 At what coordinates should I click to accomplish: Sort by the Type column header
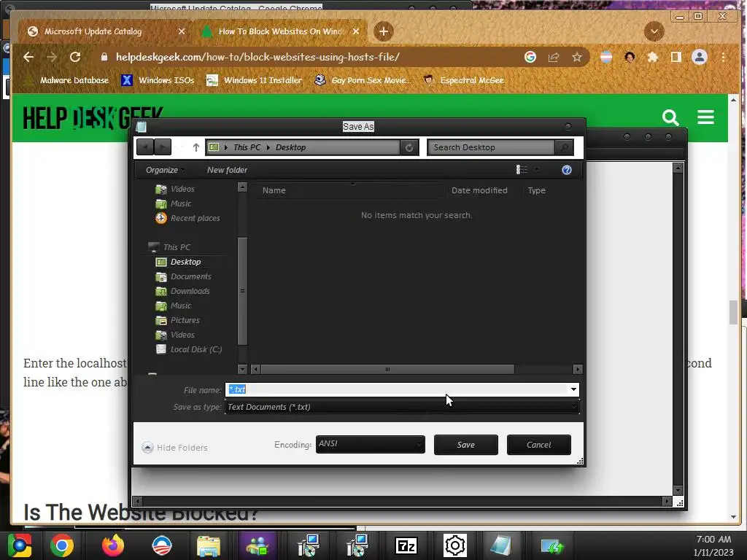[536, 190]
